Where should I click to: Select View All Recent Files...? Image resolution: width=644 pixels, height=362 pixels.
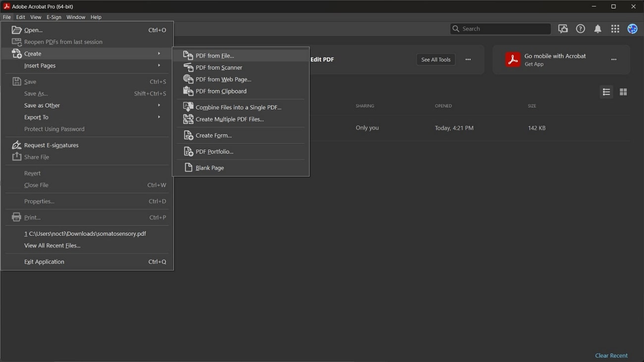pos(87,245)
